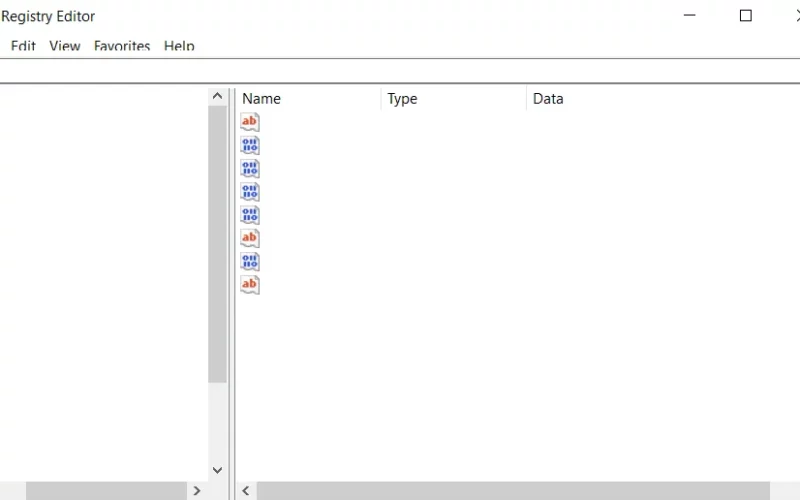Open the Help menu

click(179, 46)
